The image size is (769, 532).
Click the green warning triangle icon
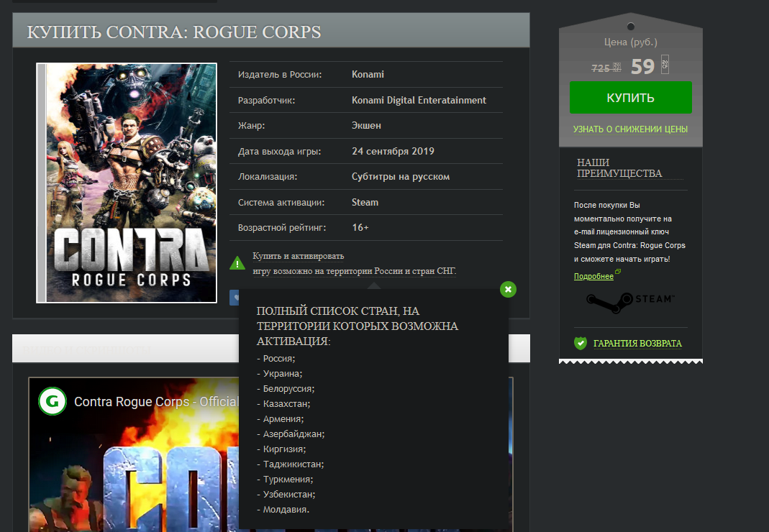237,263
